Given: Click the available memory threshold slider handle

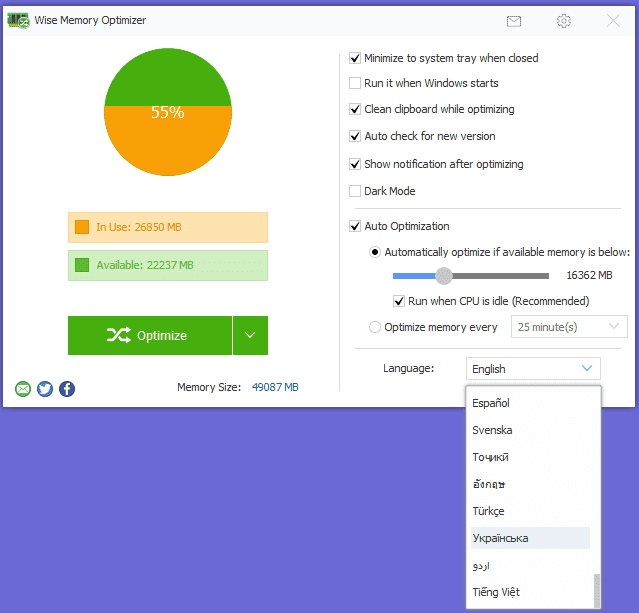Looking at the screenshot, I should pyautogui.click(x=444, y=276).
